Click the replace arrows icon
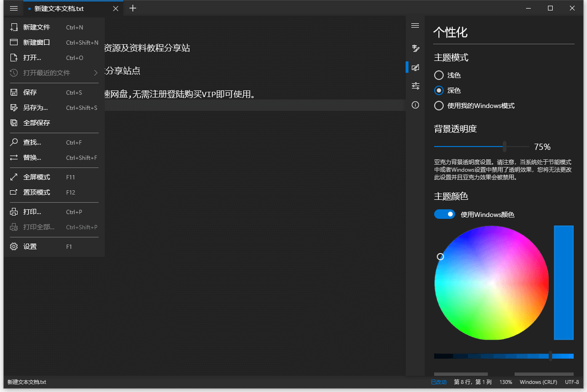 click(x=14, y=158)
